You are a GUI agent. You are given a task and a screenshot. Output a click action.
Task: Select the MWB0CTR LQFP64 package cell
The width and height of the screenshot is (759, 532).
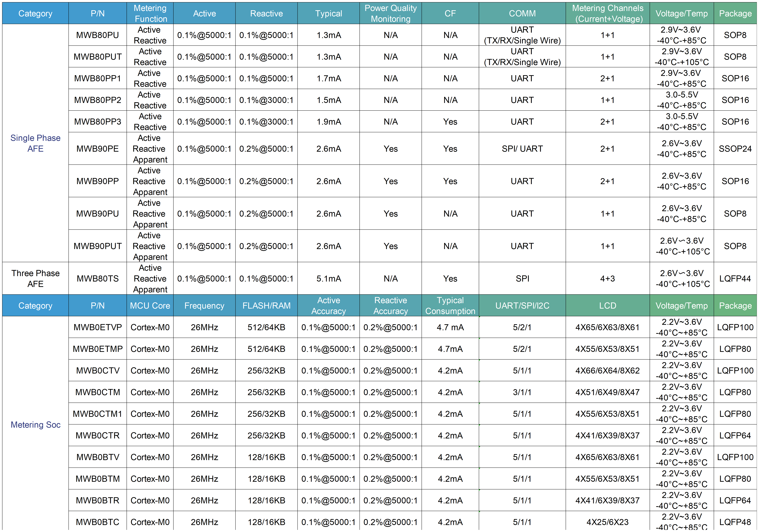(735, 435)
